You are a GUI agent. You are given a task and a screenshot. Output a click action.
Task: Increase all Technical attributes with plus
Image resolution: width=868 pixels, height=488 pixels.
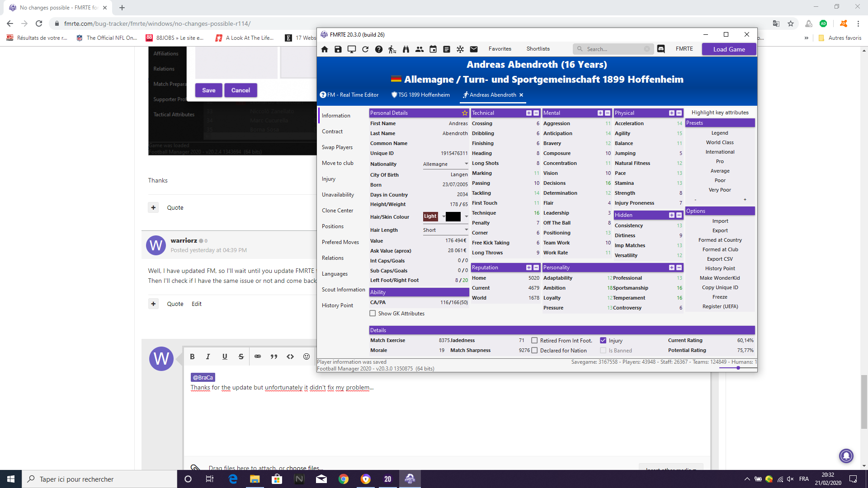pyautogui.click(x=529, y=113)
